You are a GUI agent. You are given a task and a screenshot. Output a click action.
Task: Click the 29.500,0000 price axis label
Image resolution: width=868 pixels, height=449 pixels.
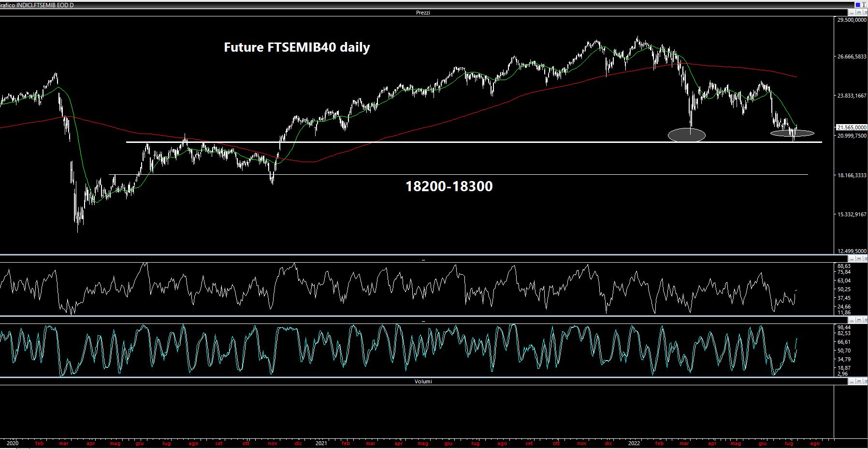[852, 20]
